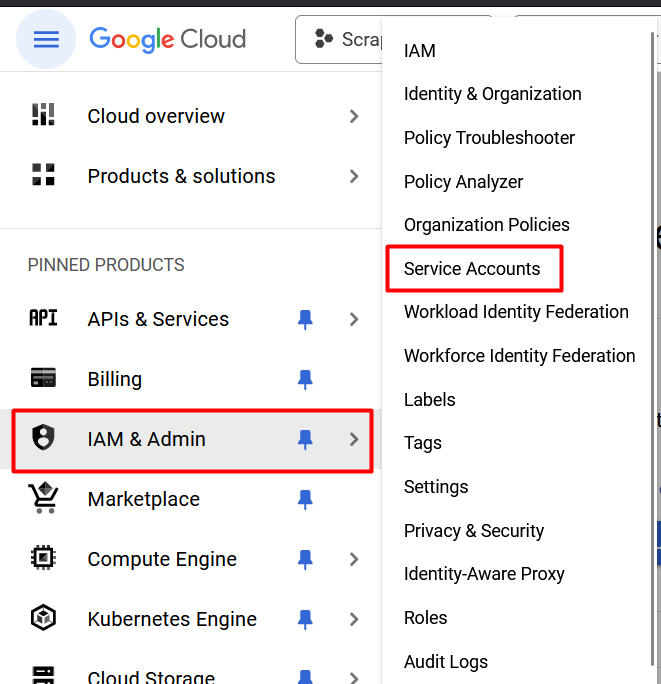Open Labels in the IAM submenu
This screenshot has width=661, height=684.
(x=429, y=400)
